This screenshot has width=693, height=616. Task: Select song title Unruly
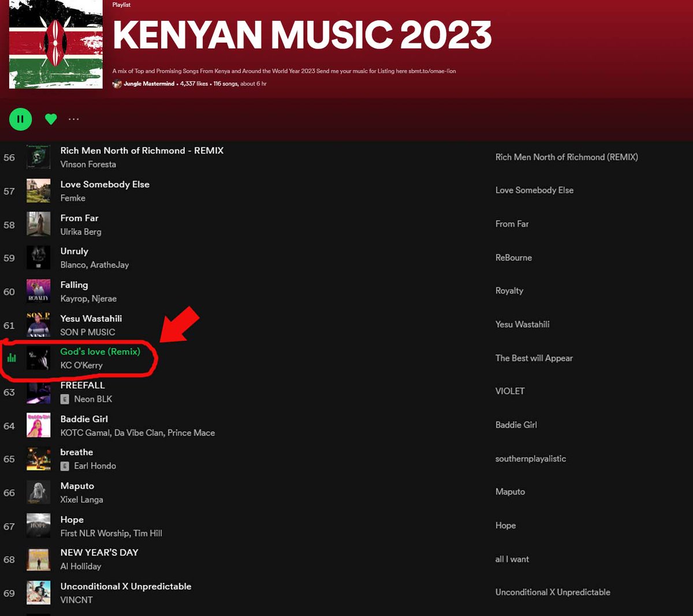tap(74, 251)
